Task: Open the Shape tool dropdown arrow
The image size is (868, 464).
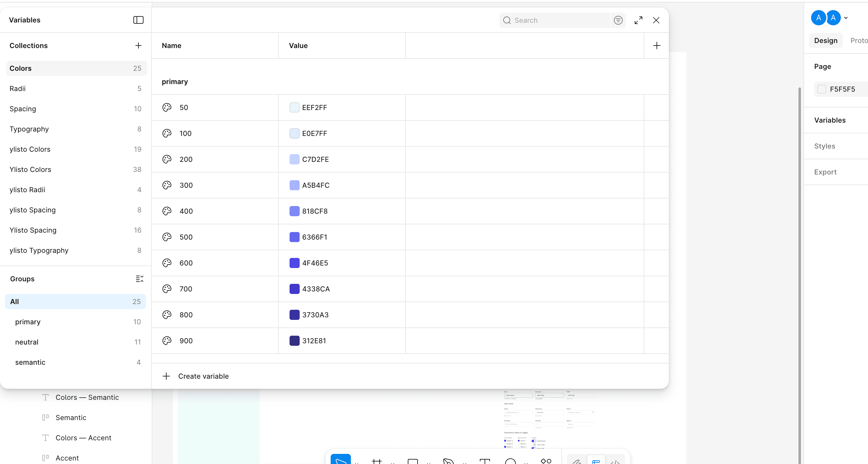Action: pyautogui.click(x=429, y=462)
